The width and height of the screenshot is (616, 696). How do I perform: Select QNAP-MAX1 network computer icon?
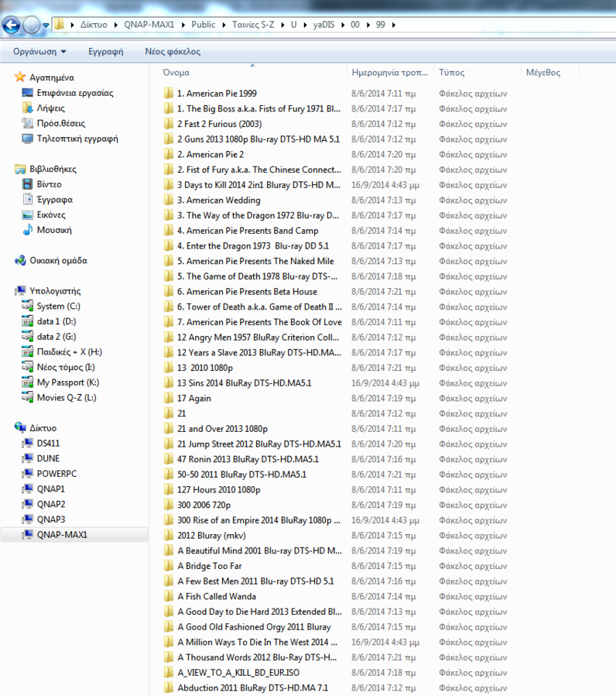click(x=28, y=534)
